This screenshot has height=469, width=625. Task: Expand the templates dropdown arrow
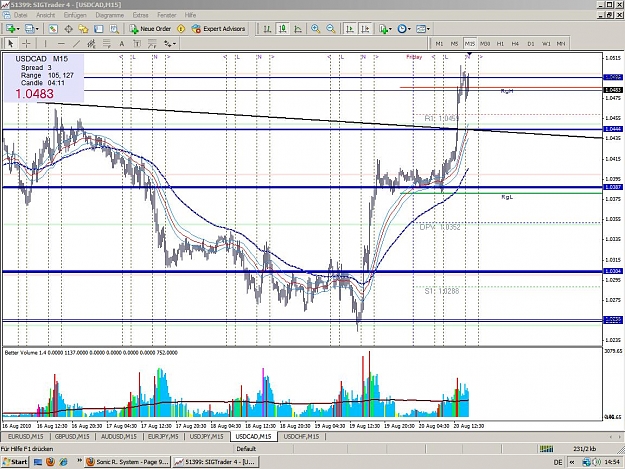click(428, 29)
